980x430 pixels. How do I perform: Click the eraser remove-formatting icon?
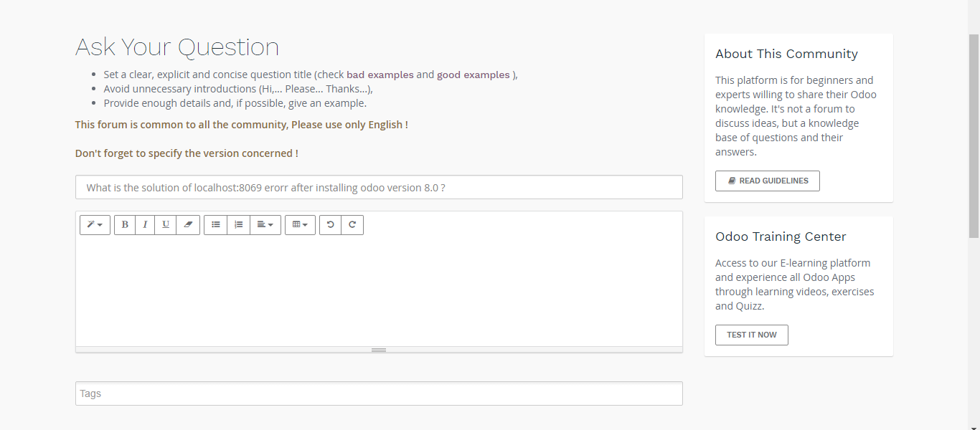pyautogui.click(x=188, y=225)
